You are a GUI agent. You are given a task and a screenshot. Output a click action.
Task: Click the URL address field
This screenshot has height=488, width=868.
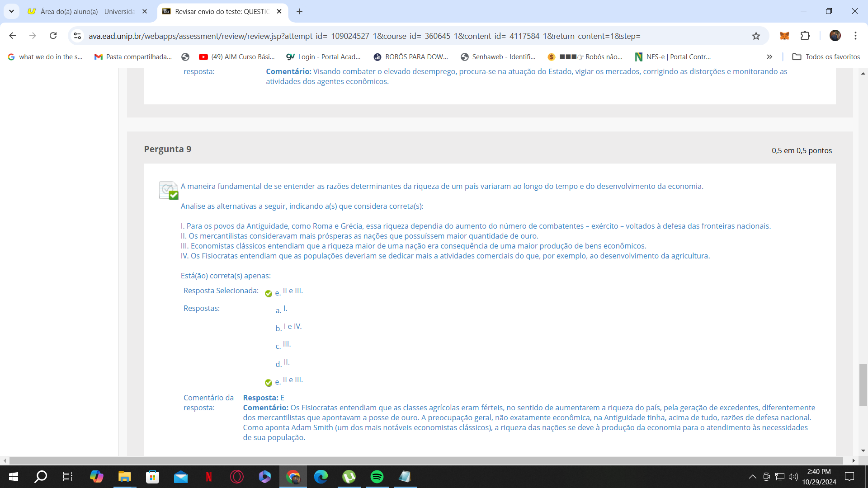click(364, 36)
